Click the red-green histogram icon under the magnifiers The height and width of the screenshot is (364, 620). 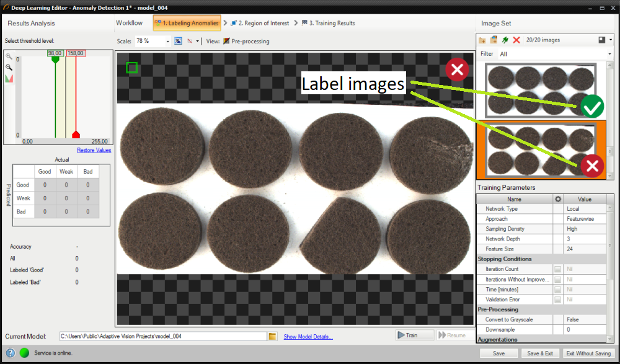click(x=9, y=79)
